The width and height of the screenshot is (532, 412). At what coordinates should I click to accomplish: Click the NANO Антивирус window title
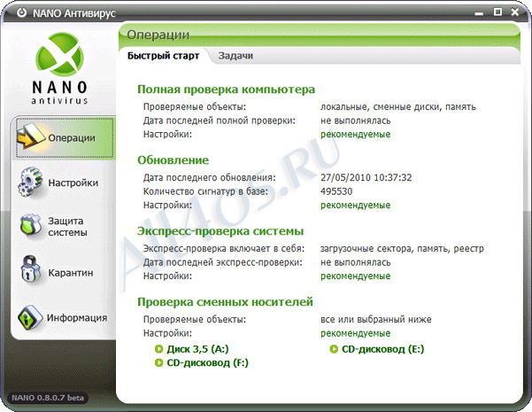[74, 13]
